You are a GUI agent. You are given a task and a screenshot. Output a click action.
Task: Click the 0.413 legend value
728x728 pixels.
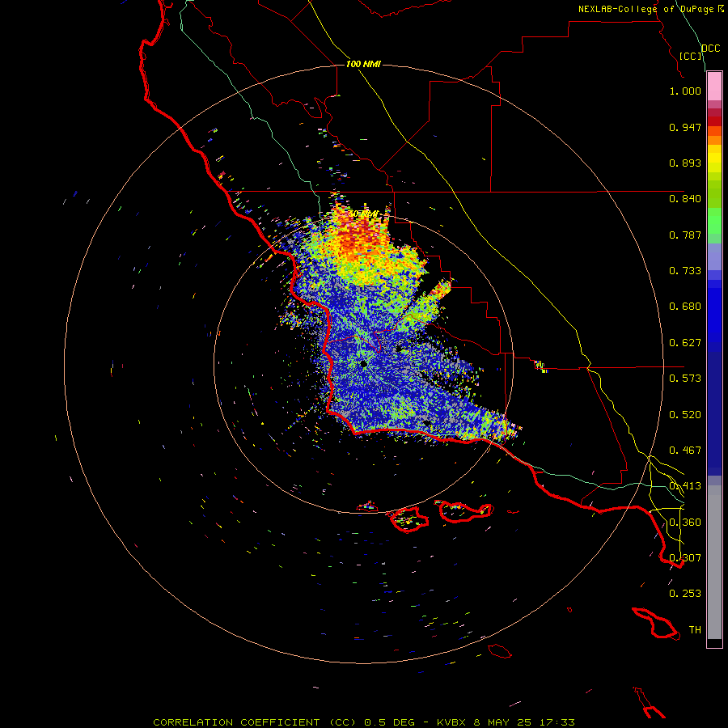(x=685, y=486)
